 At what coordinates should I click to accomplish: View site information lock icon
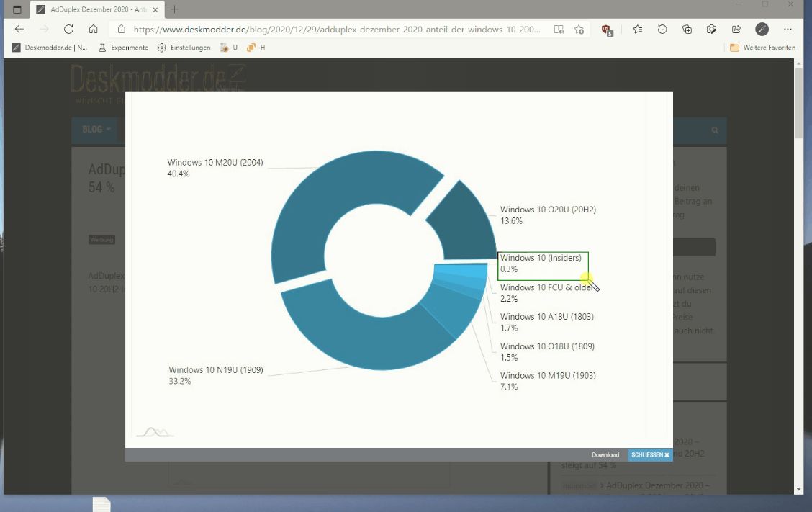pyautogui.click(x=121, y=29)
